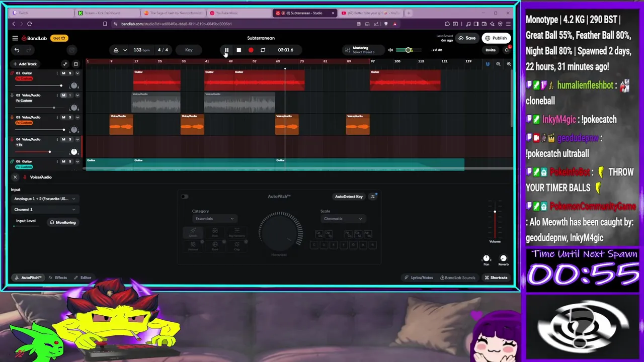
Task: Click the yellow Get membership button
Action: coord(59,38)
